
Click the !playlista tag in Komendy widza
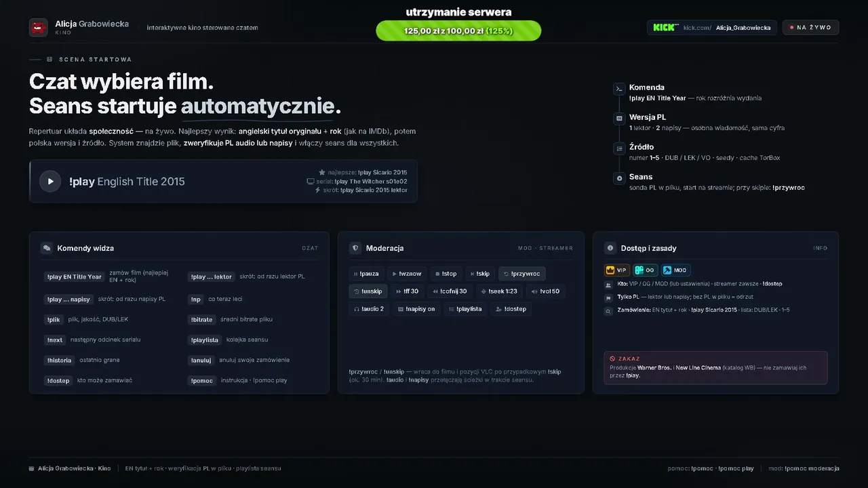(205, 340)
